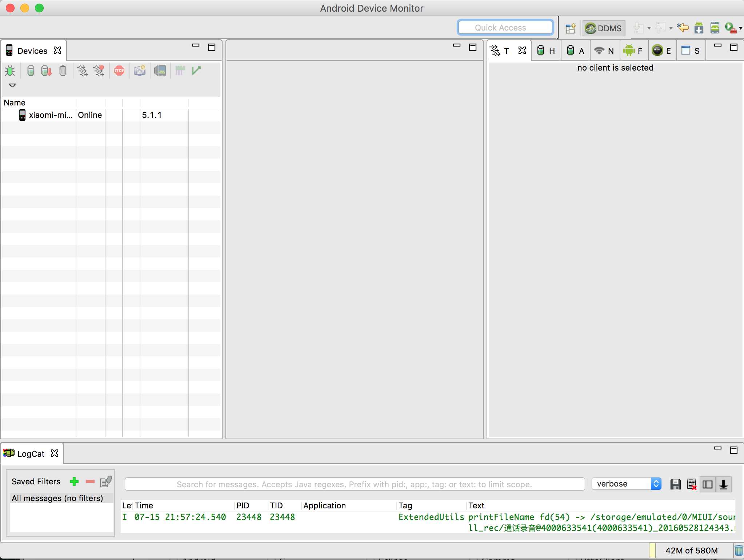744x560 pixels.
Task: Toggle logcat scroll lock arrow
Action: coord(724,484)
